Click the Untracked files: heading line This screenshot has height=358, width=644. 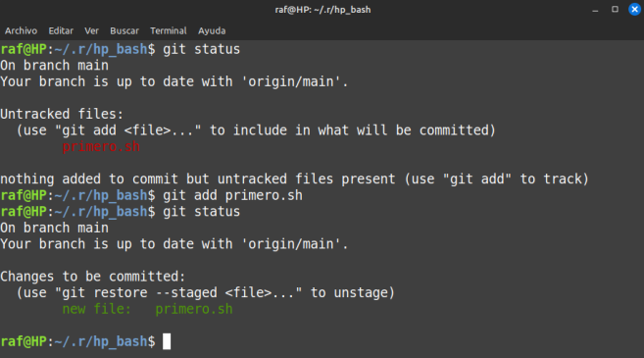coord(62,114)
